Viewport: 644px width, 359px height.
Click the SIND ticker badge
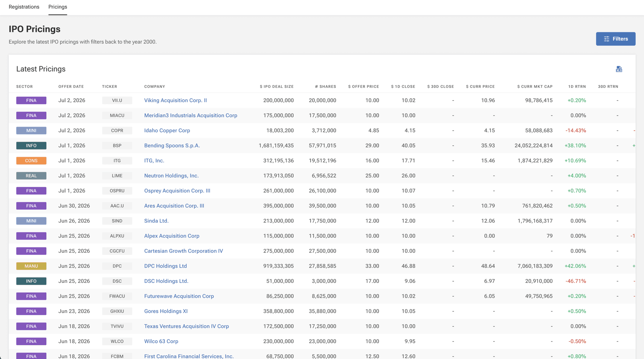(117, 221)
